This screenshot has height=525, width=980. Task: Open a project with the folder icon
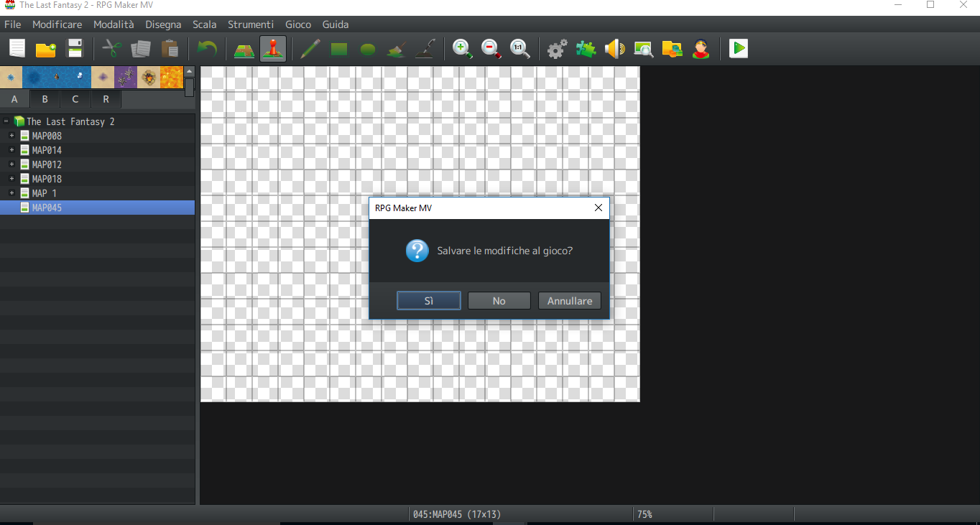coord(46,49)
